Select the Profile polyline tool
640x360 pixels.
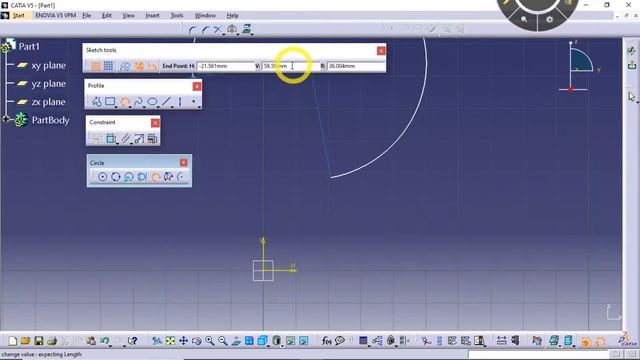97,102
